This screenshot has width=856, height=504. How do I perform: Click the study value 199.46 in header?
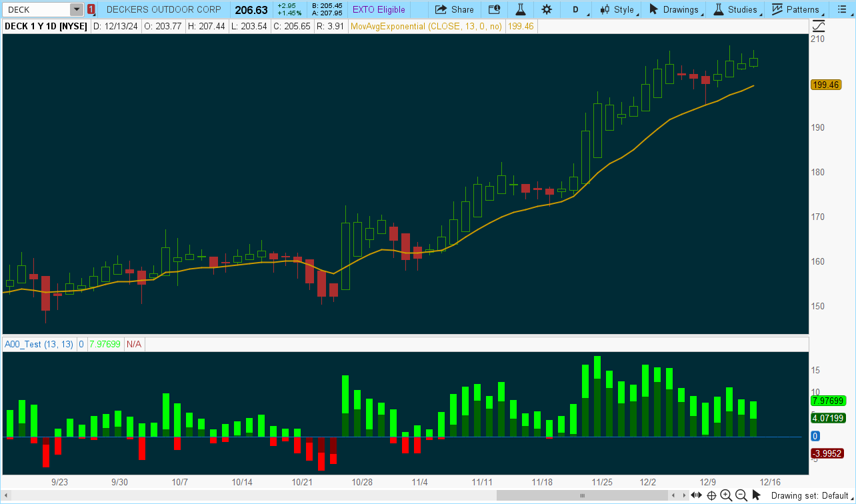(521, 26)
